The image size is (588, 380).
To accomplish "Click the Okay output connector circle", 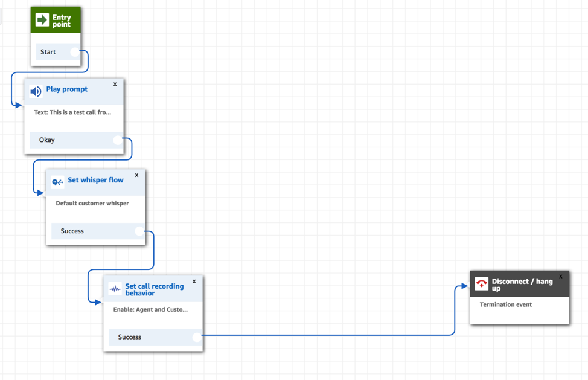I will point(118,140).
